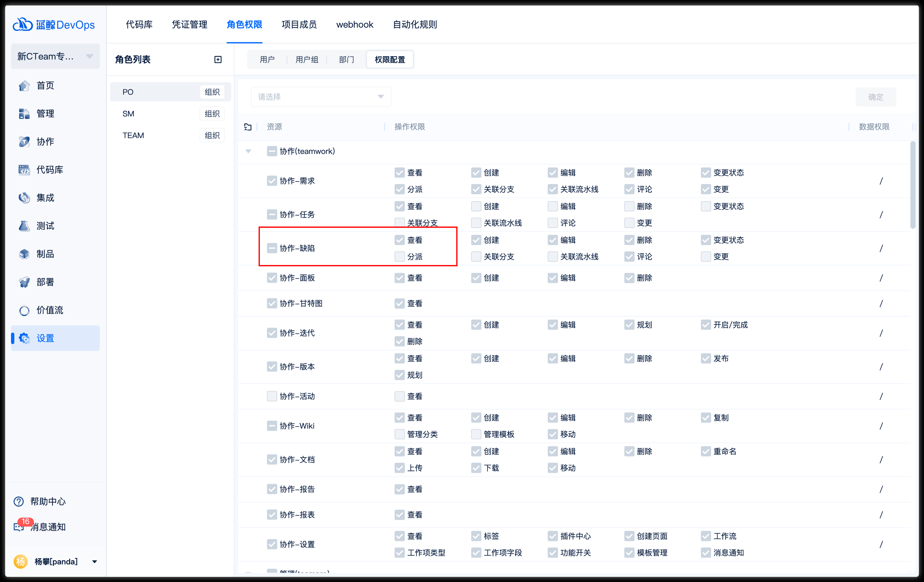Select the 用户 sub-tab

267,59
